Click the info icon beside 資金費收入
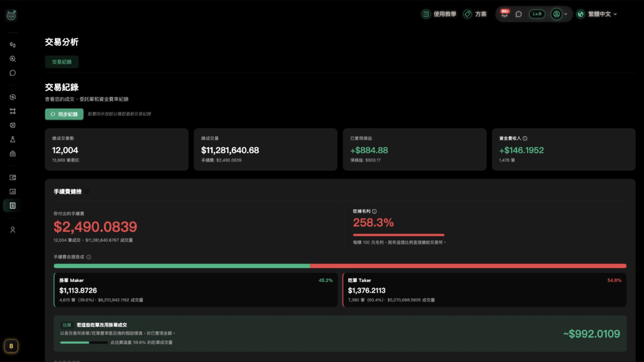This screenshot has height=362, width=644. click(525, 139)
